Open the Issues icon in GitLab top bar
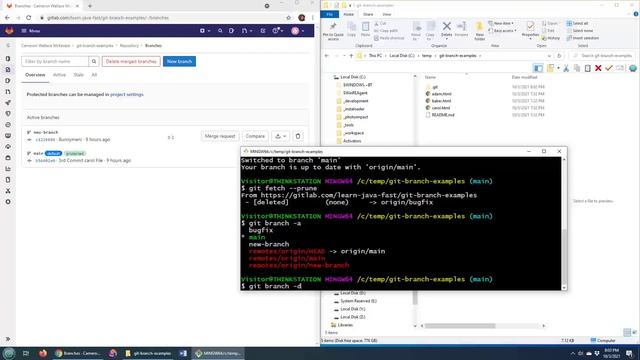This screenshot has width=640, height=360. [231, 31]
